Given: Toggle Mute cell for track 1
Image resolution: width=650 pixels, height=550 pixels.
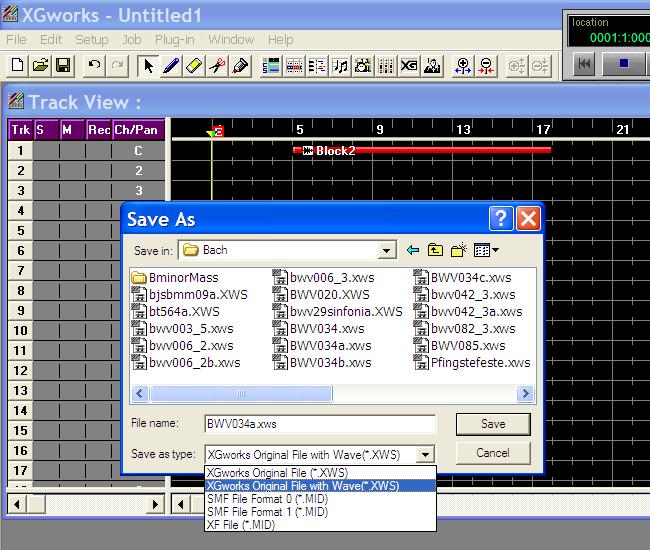Looking at the screenshot, I should point(72,150).
